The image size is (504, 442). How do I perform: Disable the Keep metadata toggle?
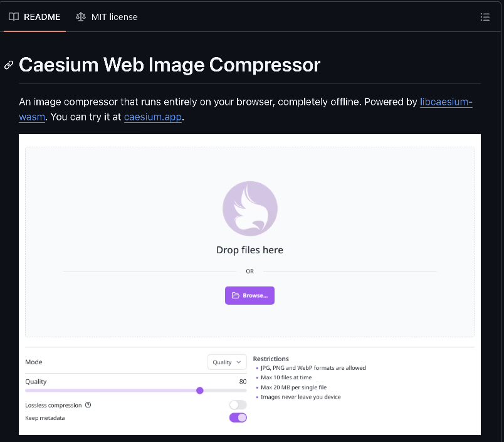pos(238,418)
